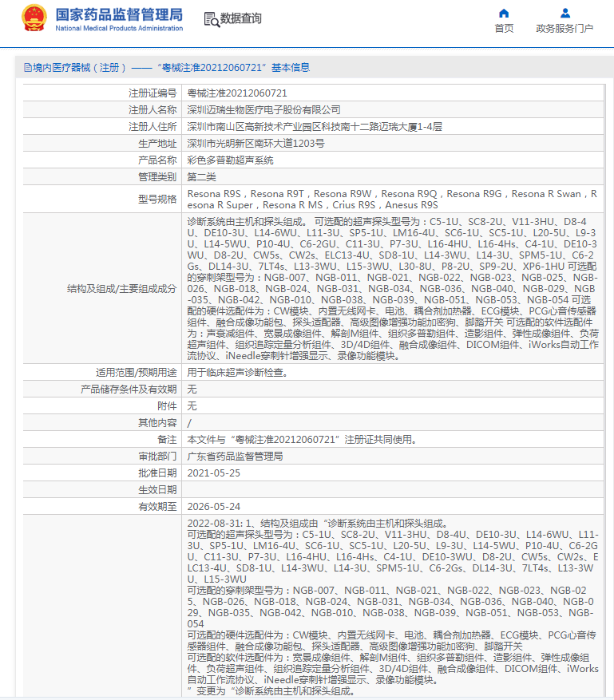Image resolution: width=614 pixels, height=700 pixels.
Task: Click the 注册人名称 label cell
Action: (103, 110)
